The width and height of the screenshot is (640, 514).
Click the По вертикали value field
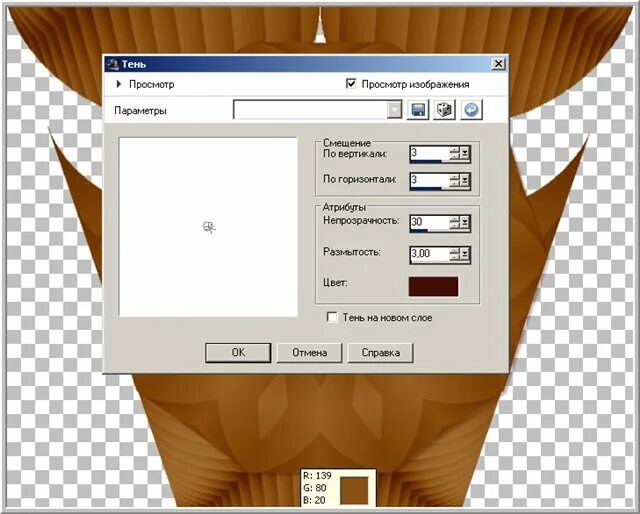pyautogui.click(x=430, y=153)
